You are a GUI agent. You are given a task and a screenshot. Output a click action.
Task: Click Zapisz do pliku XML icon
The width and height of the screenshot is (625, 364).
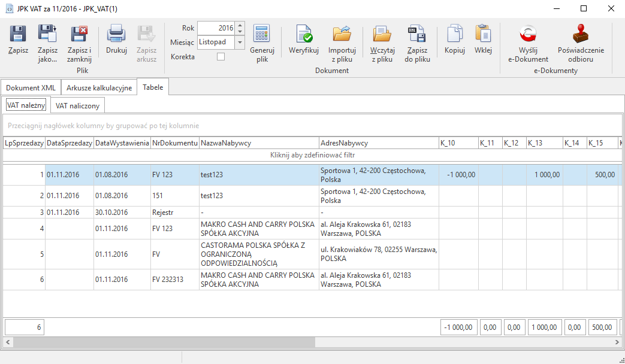pyautogui.click(x=417, y=34)
